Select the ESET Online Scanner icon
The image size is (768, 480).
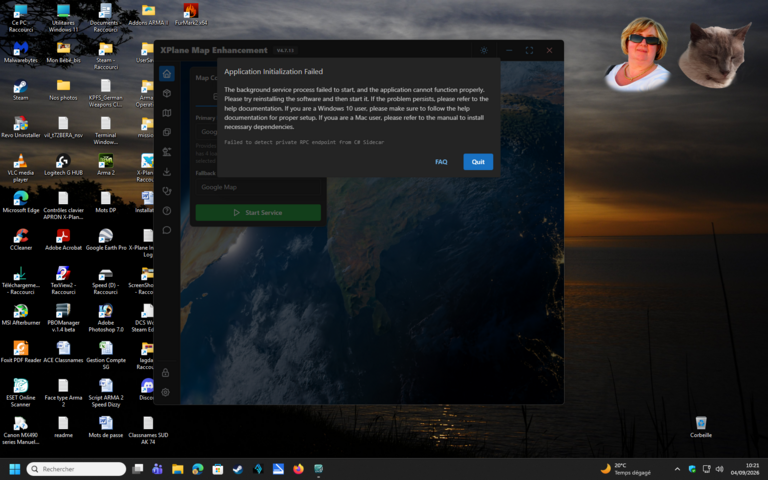click(21, 393)
